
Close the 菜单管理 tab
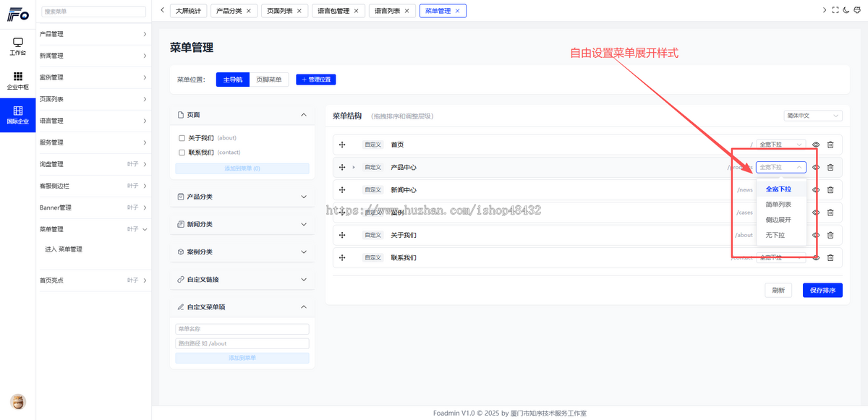click(457, 11)
